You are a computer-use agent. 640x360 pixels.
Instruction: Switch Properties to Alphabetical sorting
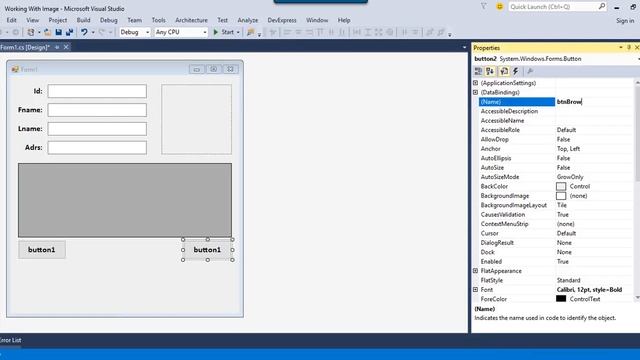(x=490, y=71)
